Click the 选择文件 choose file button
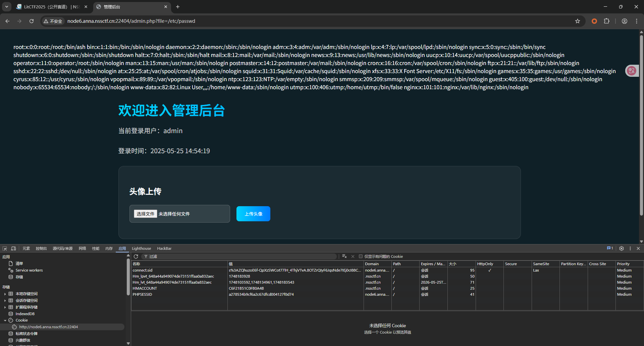The image size is (644, 346). [x=146, y=214]
